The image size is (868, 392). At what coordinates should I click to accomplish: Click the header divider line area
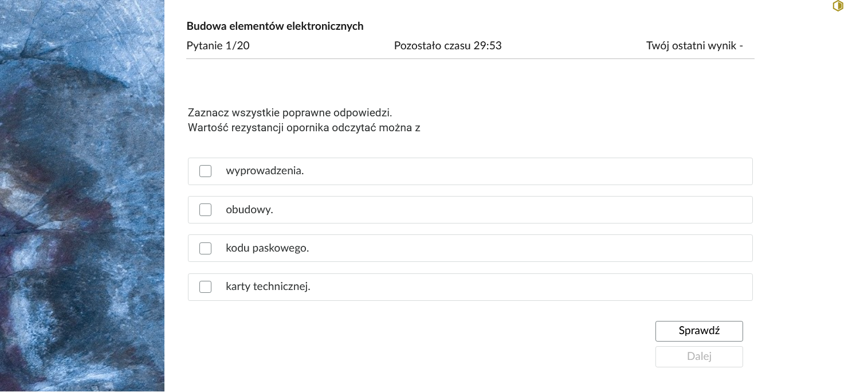click(470, 58)
